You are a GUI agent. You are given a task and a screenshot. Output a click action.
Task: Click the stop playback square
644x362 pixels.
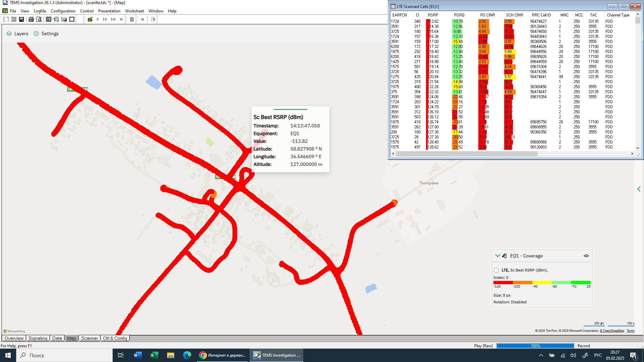click(x=121, y=19)
